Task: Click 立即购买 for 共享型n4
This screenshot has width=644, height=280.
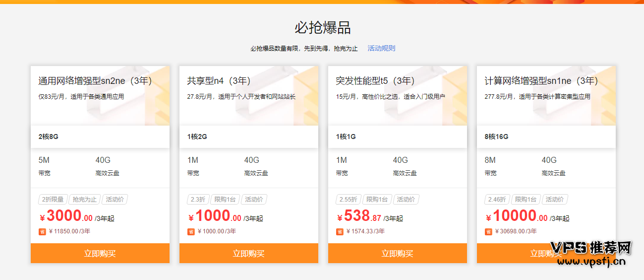Action: click(x=249, y=253)
